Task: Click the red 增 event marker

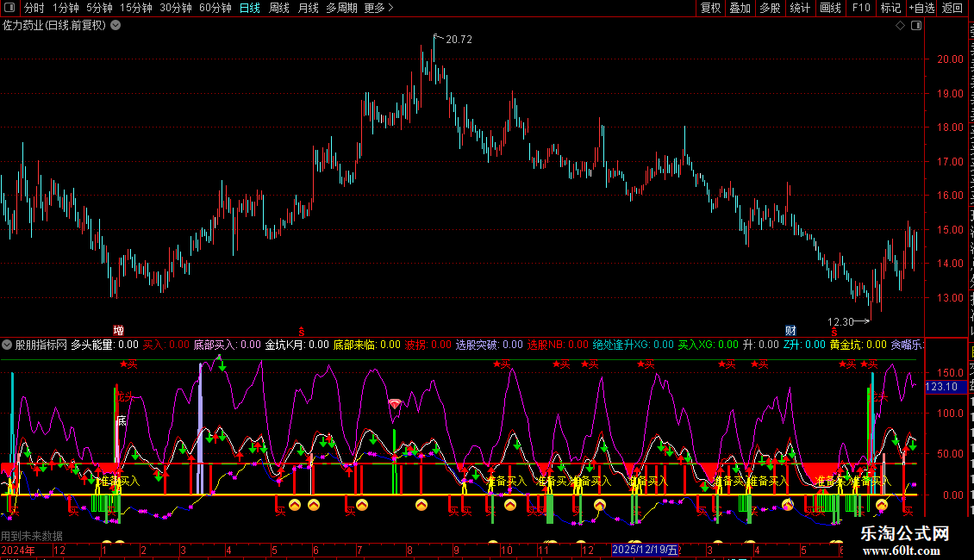Action: 118,330
